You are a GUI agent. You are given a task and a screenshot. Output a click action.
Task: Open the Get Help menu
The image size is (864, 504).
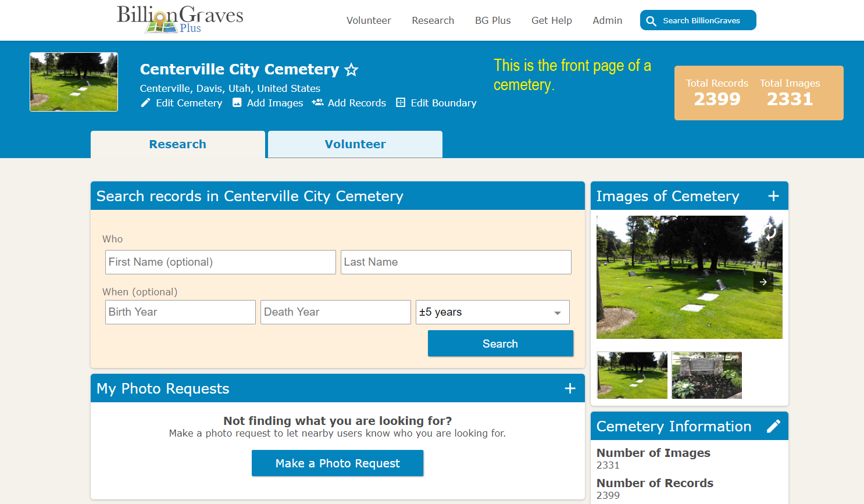point(552,20)
